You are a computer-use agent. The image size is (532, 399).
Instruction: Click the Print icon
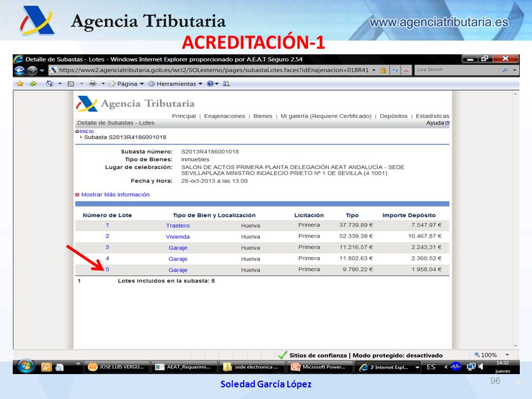click(x=93, y=84)
